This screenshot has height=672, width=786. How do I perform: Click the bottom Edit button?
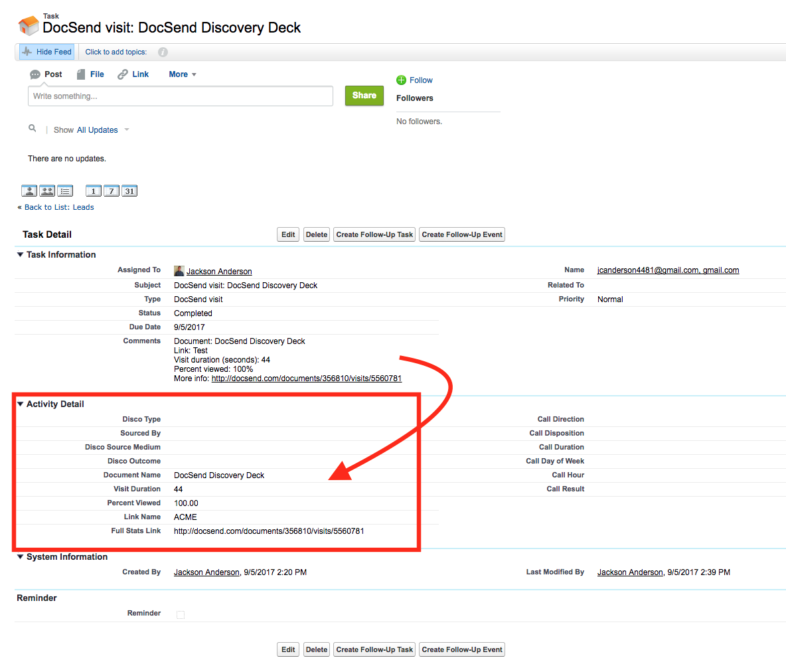[288, 650]
